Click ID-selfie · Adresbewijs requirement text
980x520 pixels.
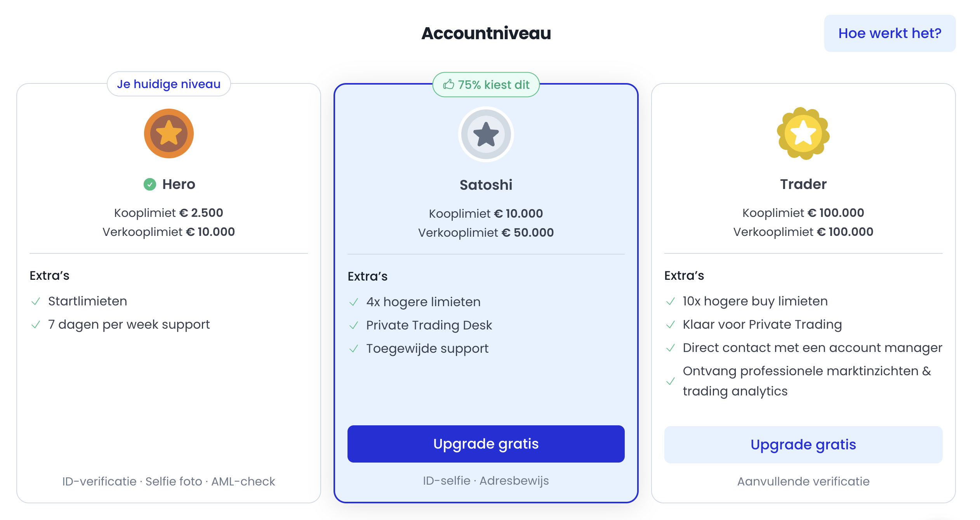click(486, 481)
